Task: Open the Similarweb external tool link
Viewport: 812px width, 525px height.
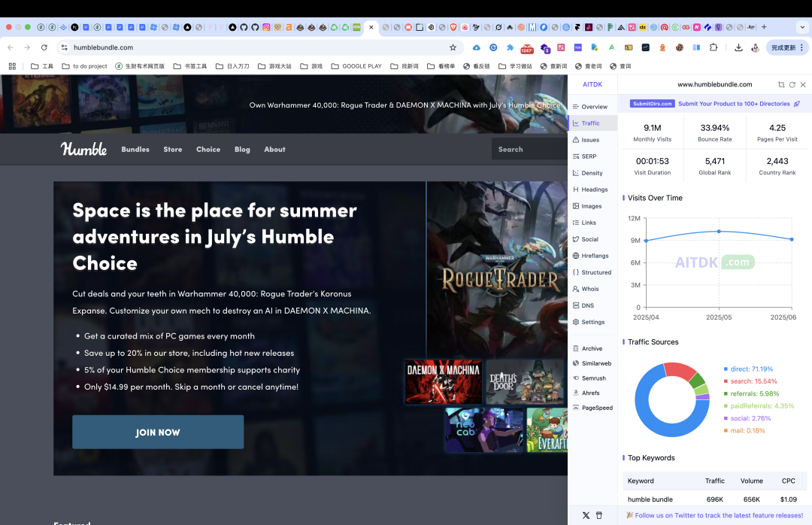Action: point(592,364)
